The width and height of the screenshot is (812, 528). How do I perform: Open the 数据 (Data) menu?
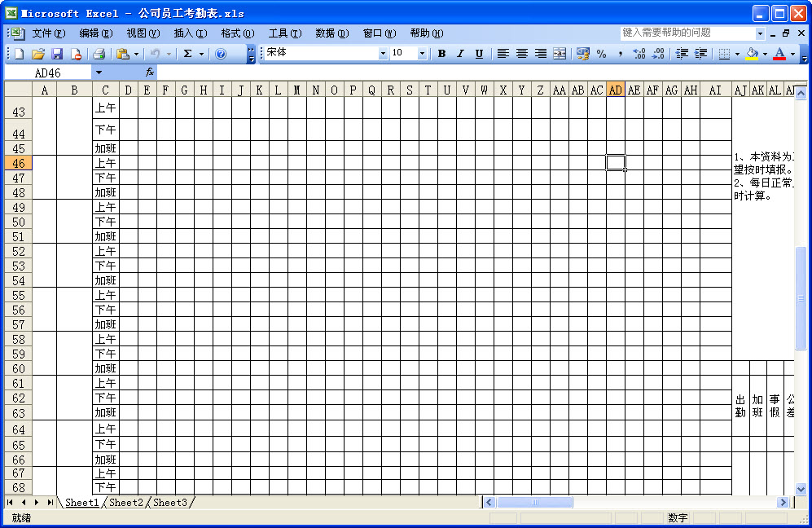(x=332, y=33)
